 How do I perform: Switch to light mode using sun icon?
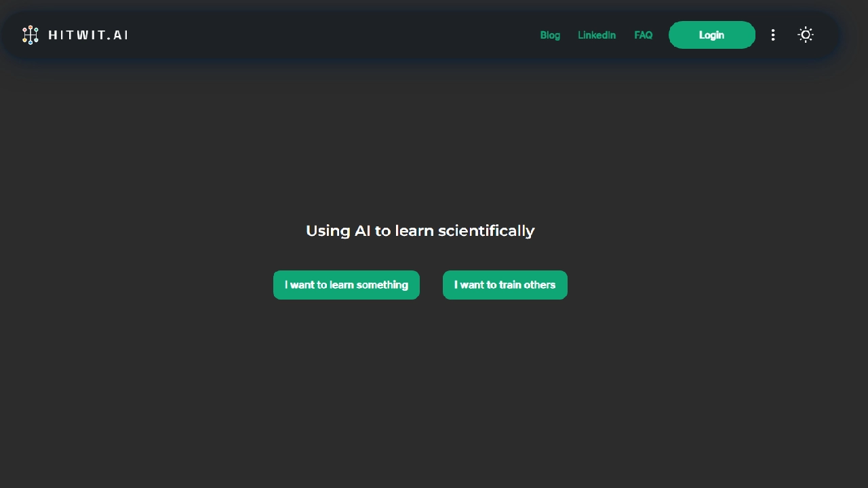point(806,35)
